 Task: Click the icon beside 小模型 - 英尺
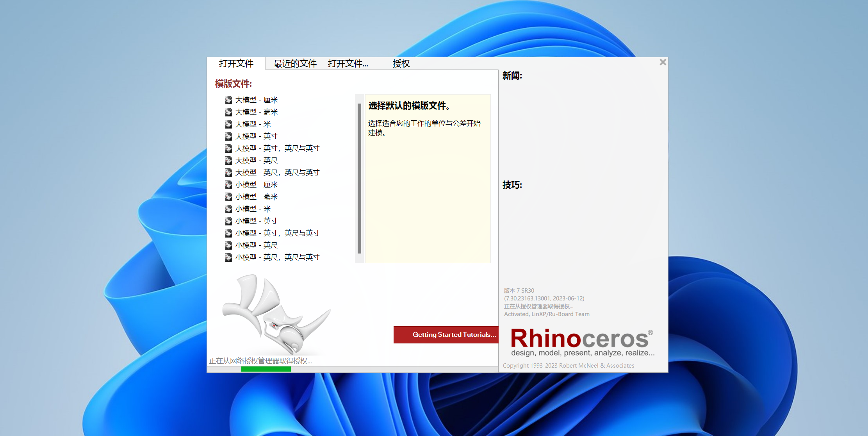[x=228, y=245]
